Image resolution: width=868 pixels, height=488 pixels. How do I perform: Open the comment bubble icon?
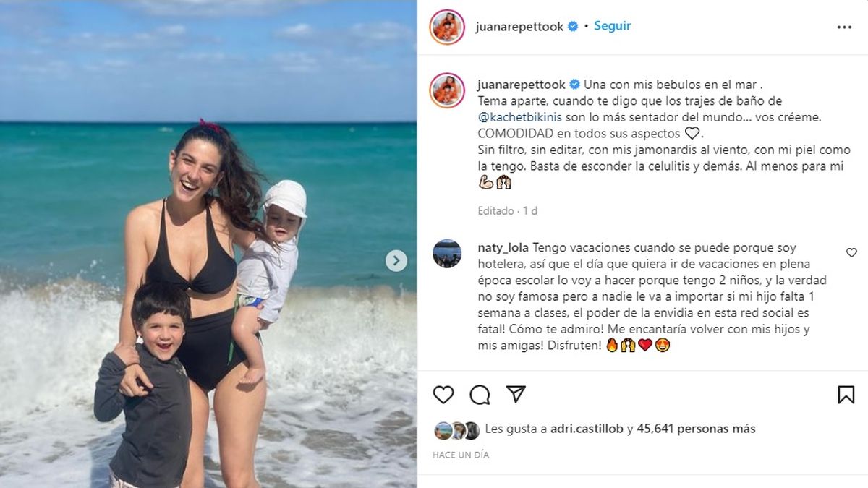point(480,394)
